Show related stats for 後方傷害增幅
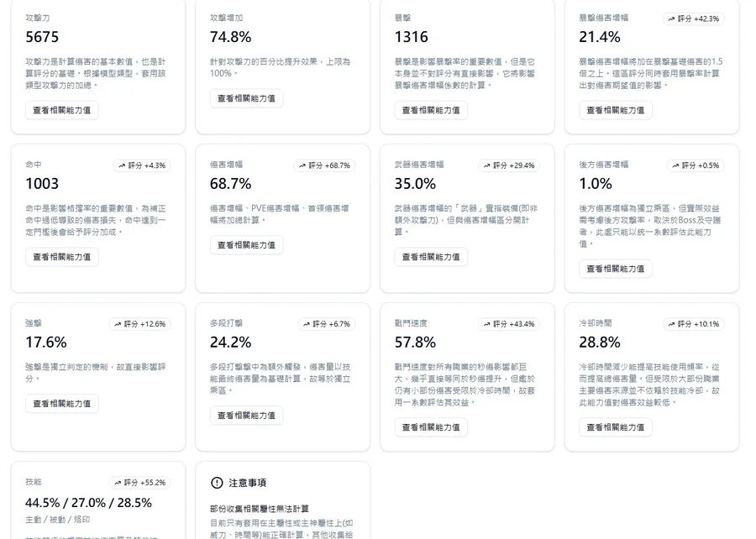The image size is (756, 539). pos(616,269)
